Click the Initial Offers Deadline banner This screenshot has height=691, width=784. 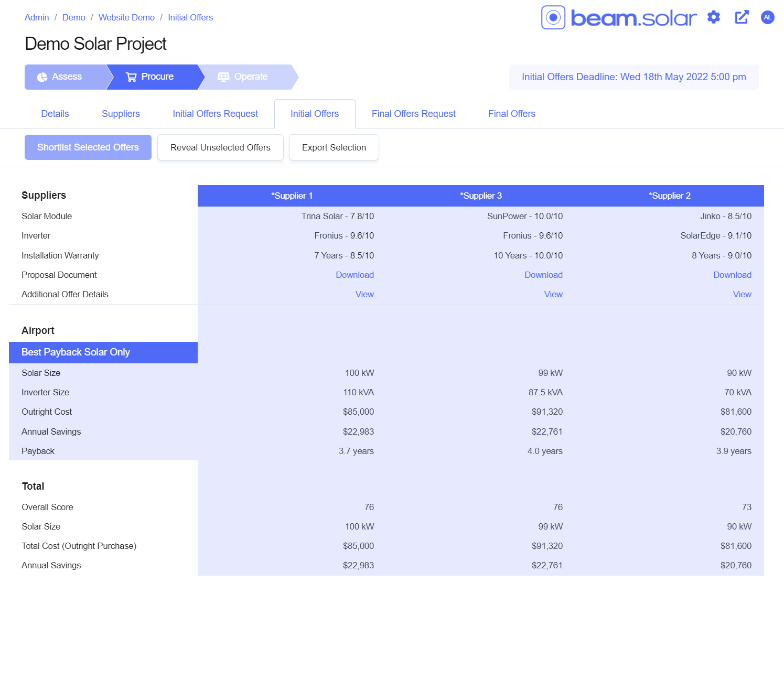point(633,77)
